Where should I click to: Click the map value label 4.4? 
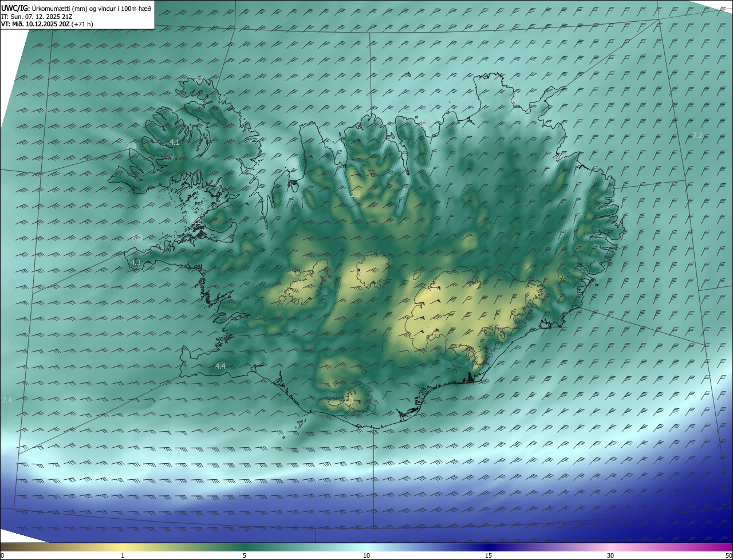(220, 366)
